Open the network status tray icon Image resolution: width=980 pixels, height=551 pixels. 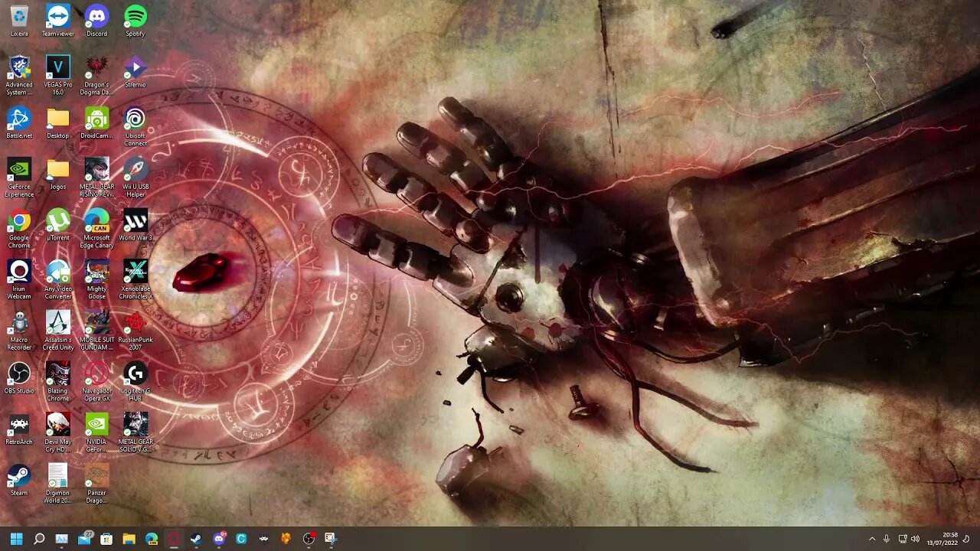point(902,539)
